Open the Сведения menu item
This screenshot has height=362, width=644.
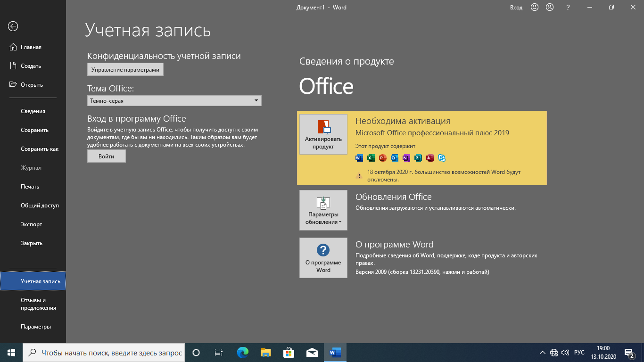tap(33, 111)
